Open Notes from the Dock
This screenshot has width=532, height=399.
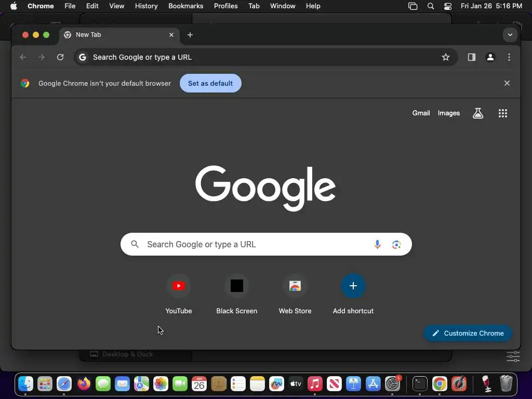(x=257, y=384)
